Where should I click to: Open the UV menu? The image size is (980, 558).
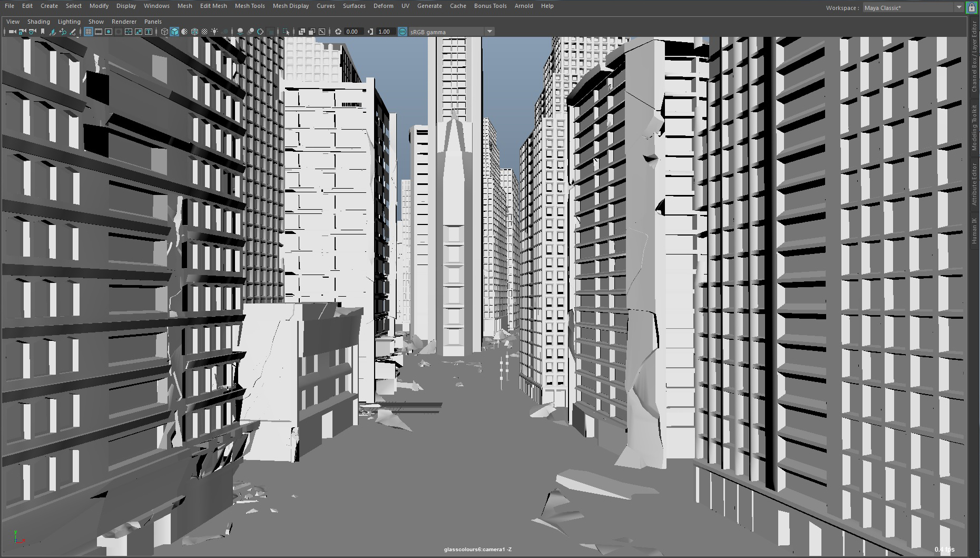click(405, 6)
